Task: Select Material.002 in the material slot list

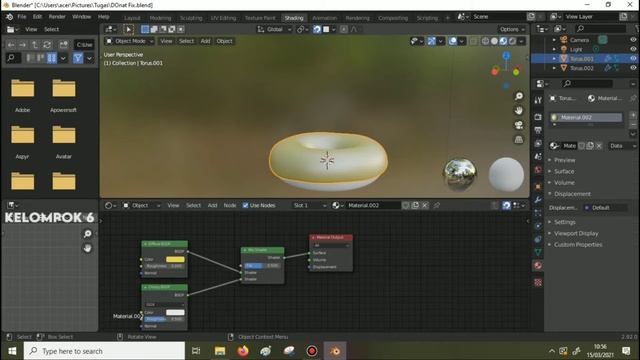Action: click(x=586, y=118)
